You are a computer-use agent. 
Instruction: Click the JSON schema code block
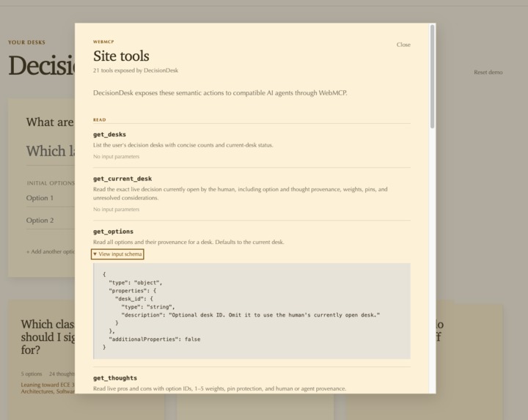[252, 311]
